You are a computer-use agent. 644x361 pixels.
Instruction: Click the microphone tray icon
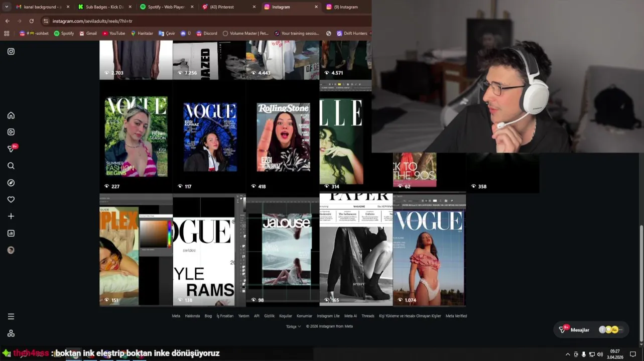(x=584, y=354)
